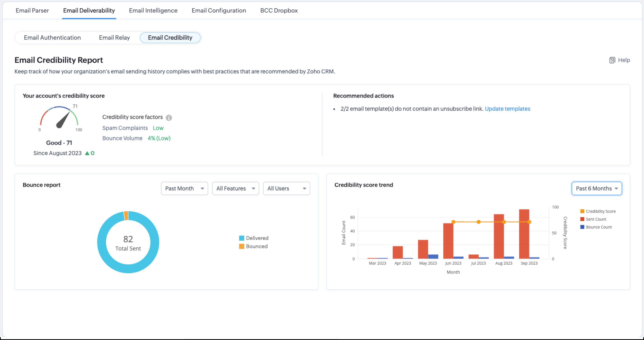
Task: Click the credibility score factors info icon
Action: click(x=169, y=118)
